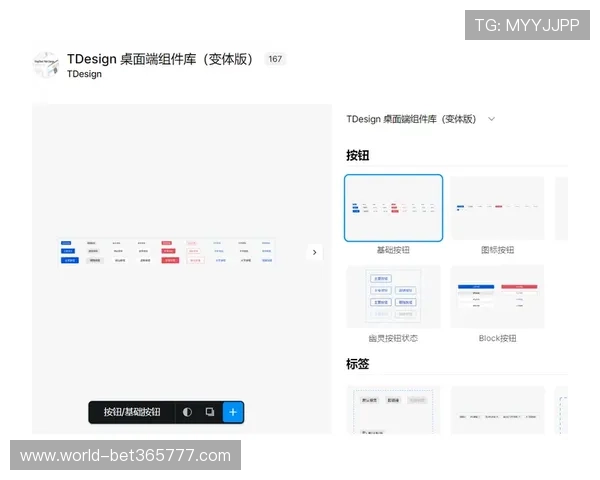Open the TDesign author link under title

(84, 74)
